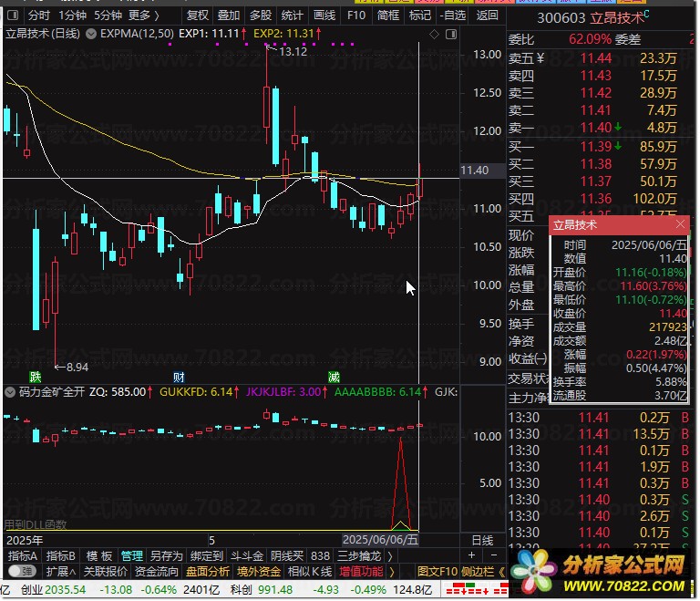Click the 买一 price 11.39

pyautogui.click(x=595, y=147)
